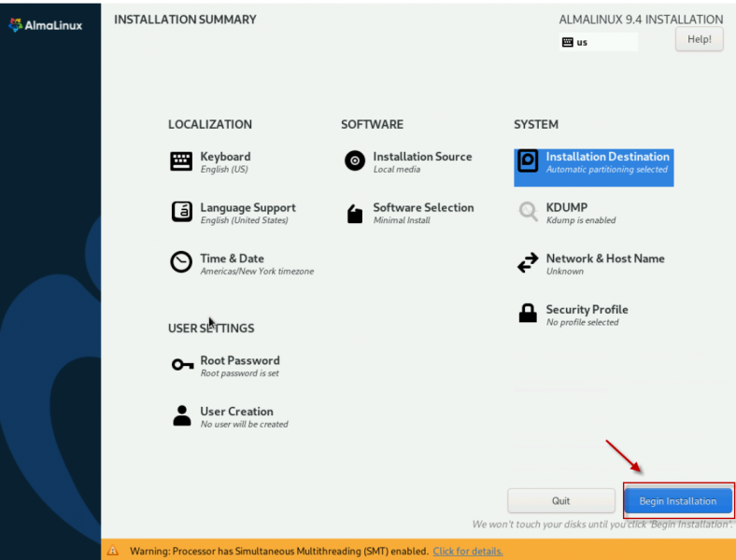This screenshot has width=736, height=560.
Task: Click 'English (US)' keyboard status text
Action: point(224,169)
